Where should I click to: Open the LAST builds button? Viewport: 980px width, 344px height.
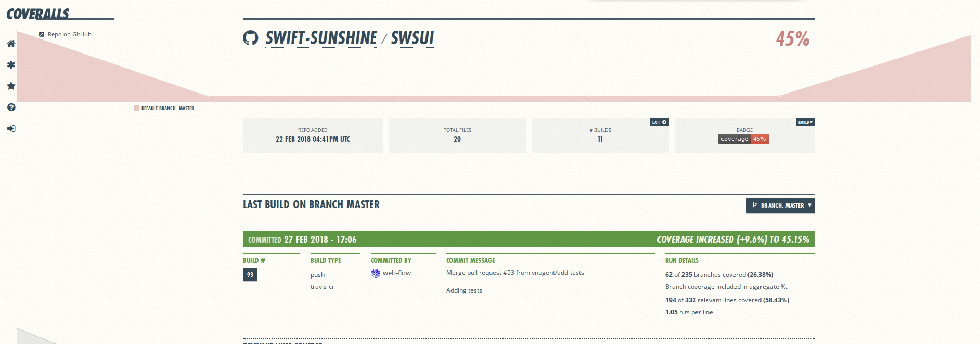[x=659, y=122]
